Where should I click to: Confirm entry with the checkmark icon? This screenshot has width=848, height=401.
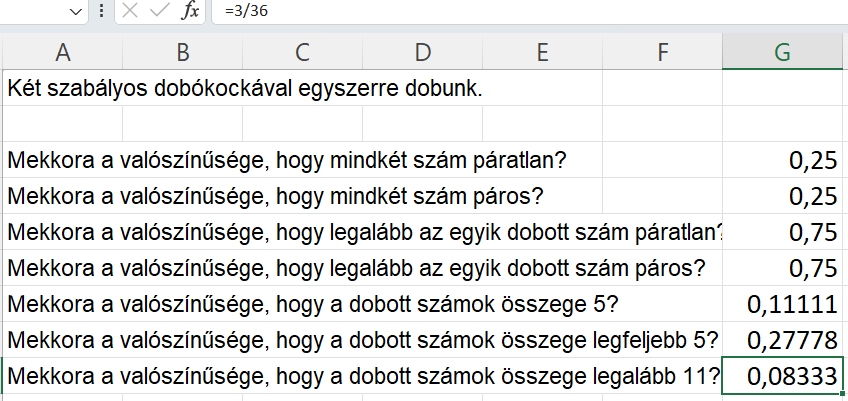point(160,11)
